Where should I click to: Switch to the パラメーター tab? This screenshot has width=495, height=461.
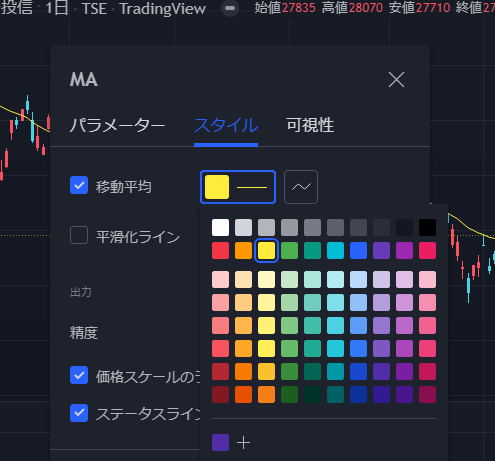[117, 126]
